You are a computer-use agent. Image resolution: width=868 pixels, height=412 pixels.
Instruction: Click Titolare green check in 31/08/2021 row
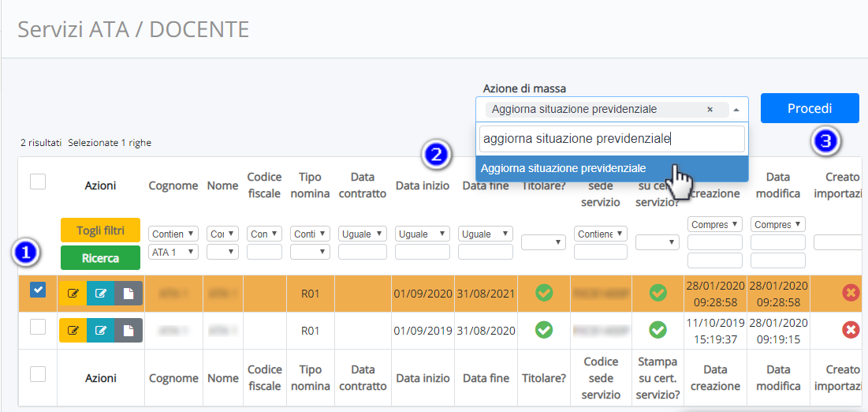click(x=544, y=293)
